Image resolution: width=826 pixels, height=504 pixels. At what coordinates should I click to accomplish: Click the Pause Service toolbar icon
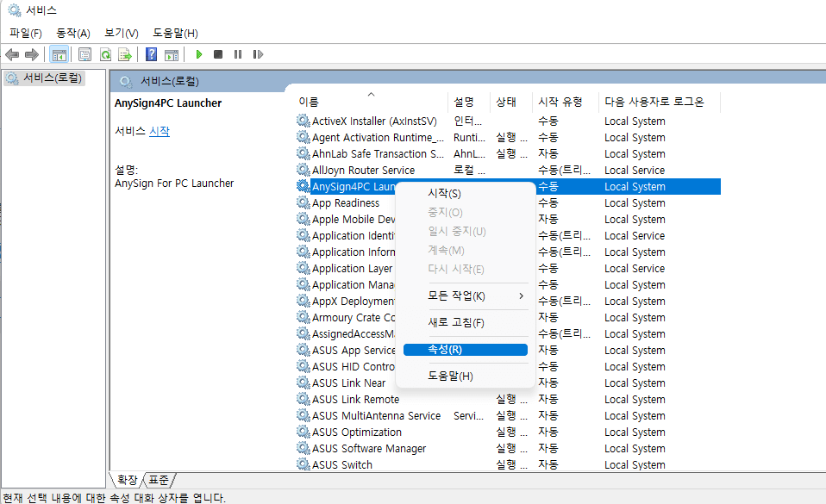click(x=238, y=54)
